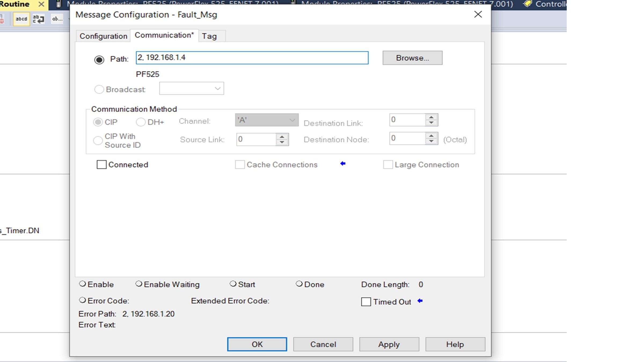Click Apply to save message settings
Viewport: 644px width, 362px height.
pyautogui.click(x=389, y=344)
